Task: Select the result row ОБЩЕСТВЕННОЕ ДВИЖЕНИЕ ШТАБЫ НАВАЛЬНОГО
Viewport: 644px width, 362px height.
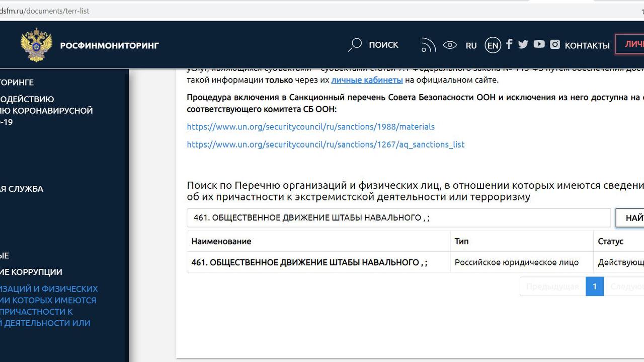Action: click(x=415, y=262)
